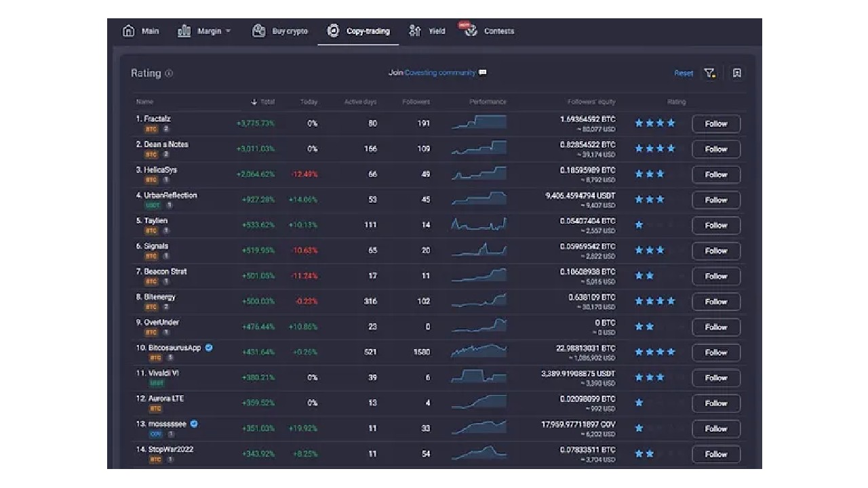Click the bookmark icon beside the filter
868x488 pixels.
(x=737, y=73)
